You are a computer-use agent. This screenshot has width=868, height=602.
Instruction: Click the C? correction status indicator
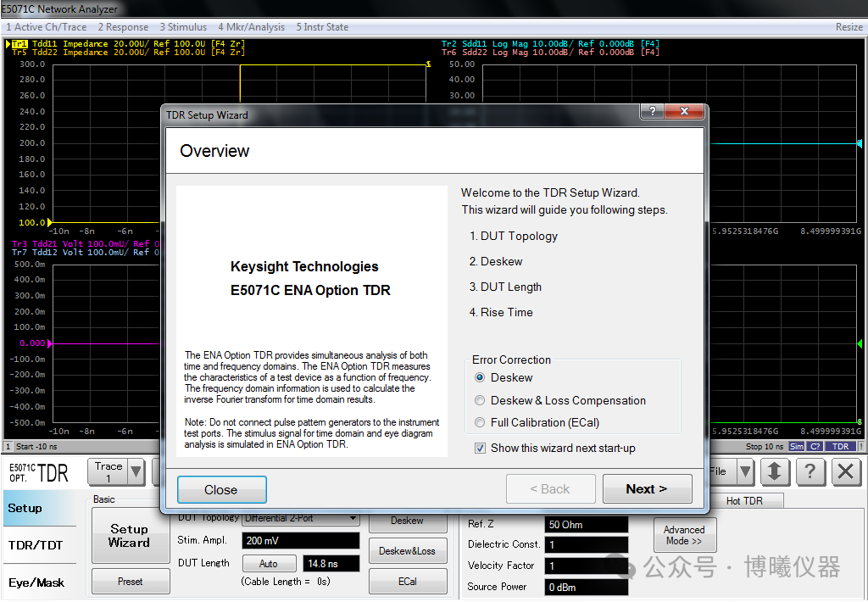815,446
